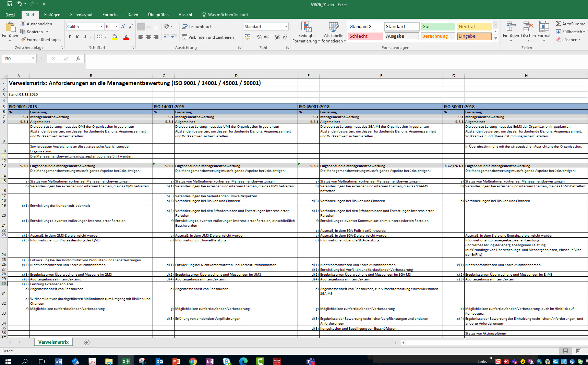Apply the Schlecht cell style

[365, 36]
